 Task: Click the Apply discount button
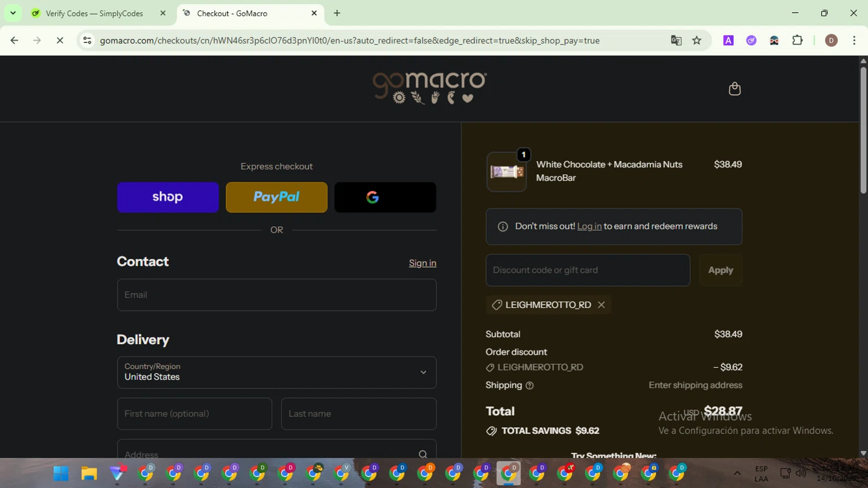(x=720, y=270)
